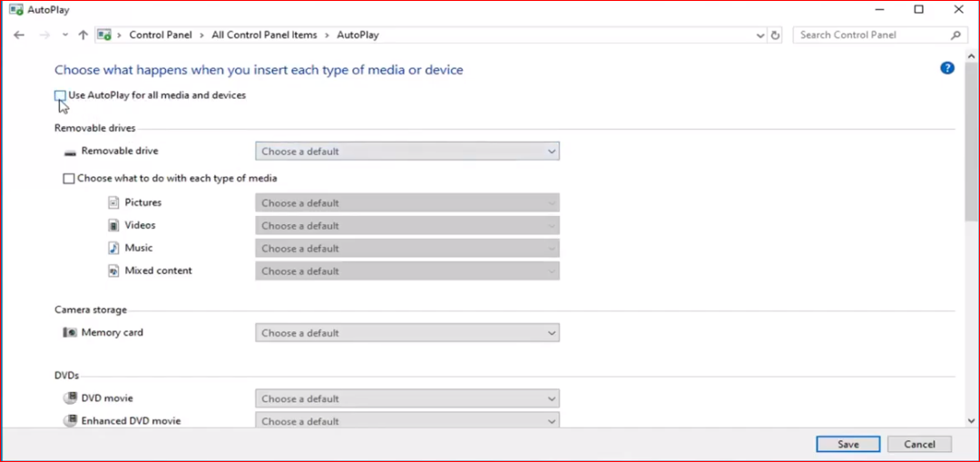The width and height of the screenshot is (980, 462).
Task: Click the vertical scrollbar thumb
Action: 972,145
